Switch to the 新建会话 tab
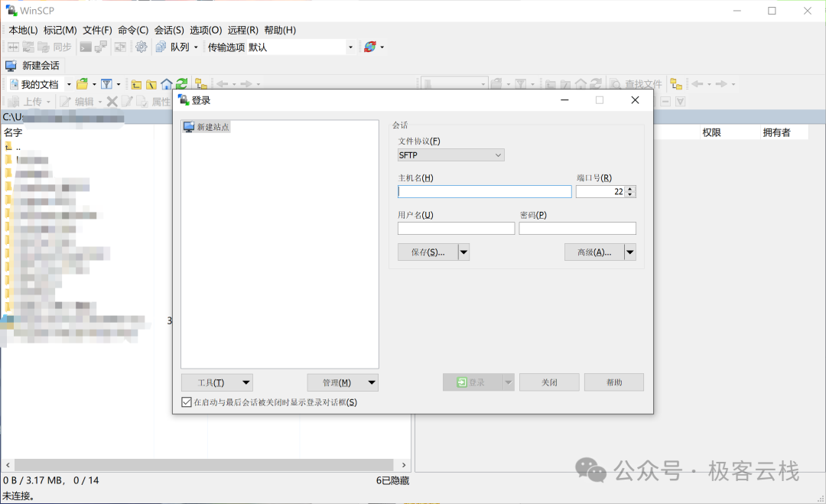The width and height of the screenshot is (826, 504). pyautogui.click(x=33, y=66)
